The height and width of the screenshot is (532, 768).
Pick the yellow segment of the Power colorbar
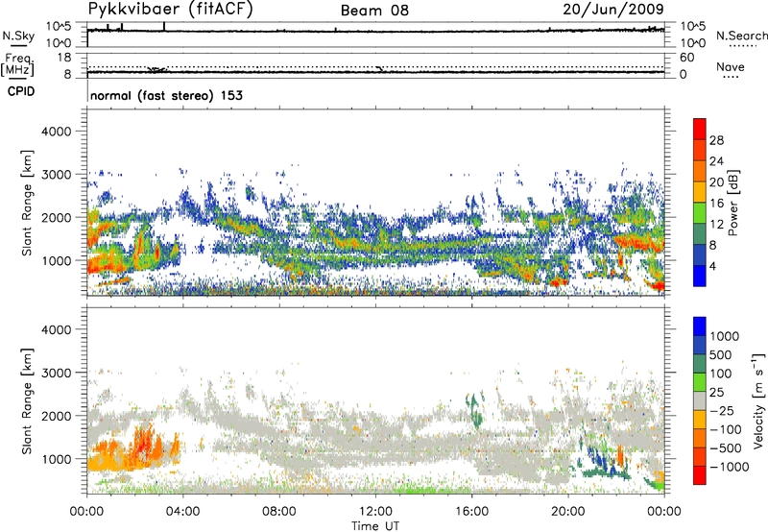(x=700, y=192)
